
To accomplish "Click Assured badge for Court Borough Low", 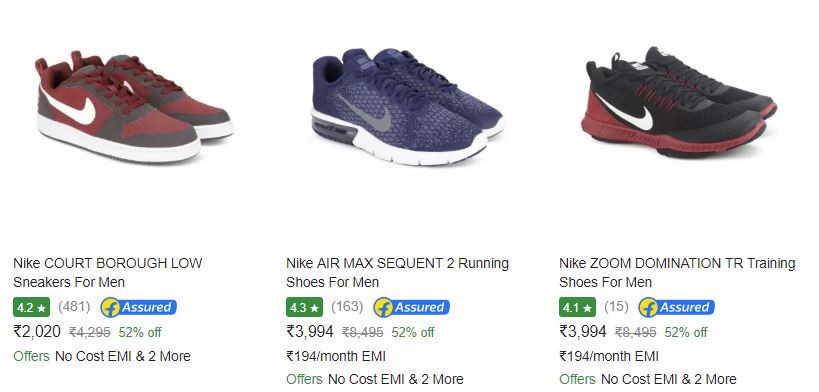I will (139, 307).
